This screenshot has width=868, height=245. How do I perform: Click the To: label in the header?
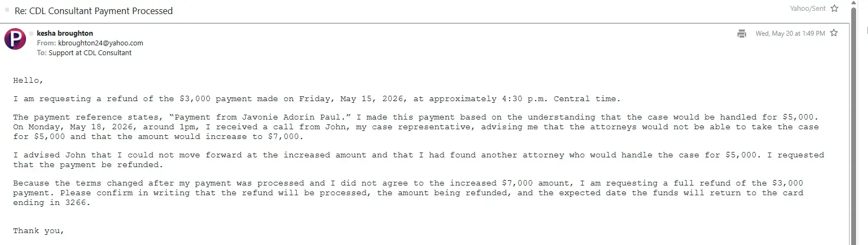[42, 53]
